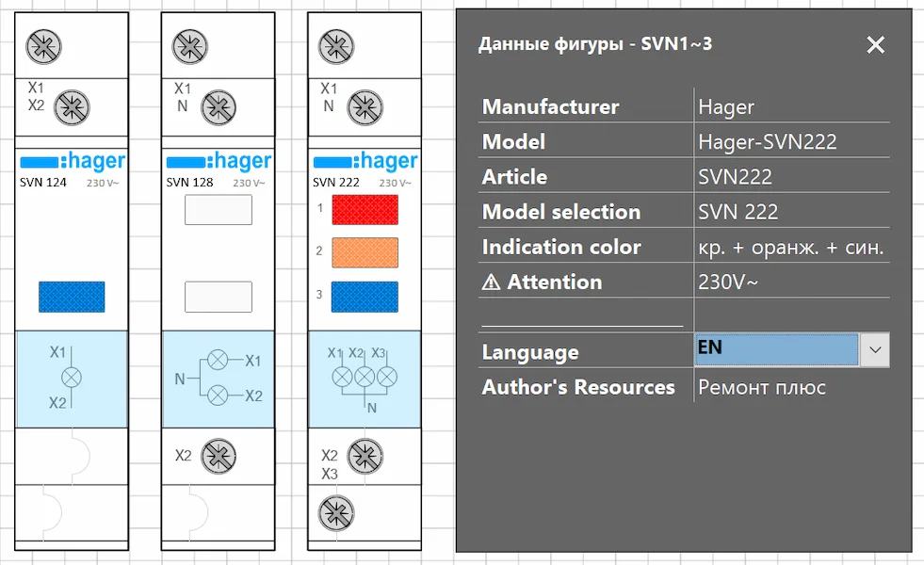
Task: Click the upper empty indicator window on SVN 128
Action: point(219,210)
